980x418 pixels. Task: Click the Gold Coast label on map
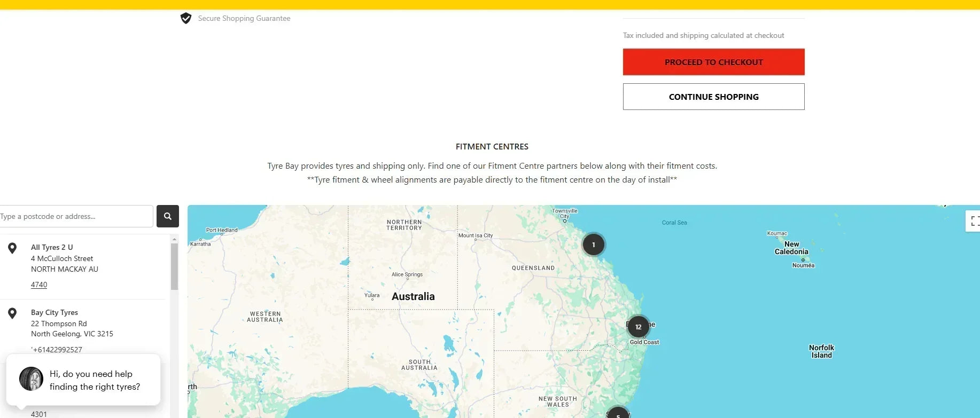click(644, 342)
